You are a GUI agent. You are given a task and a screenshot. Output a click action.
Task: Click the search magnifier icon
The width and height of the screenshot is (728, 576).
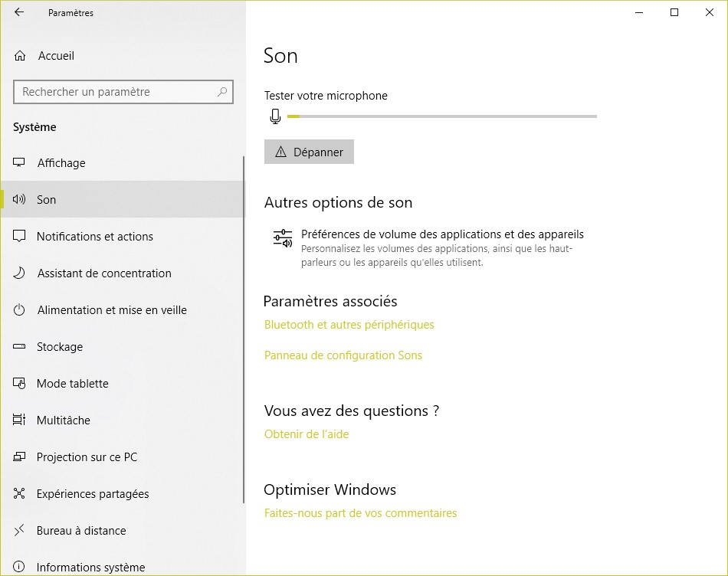[222, 92]
